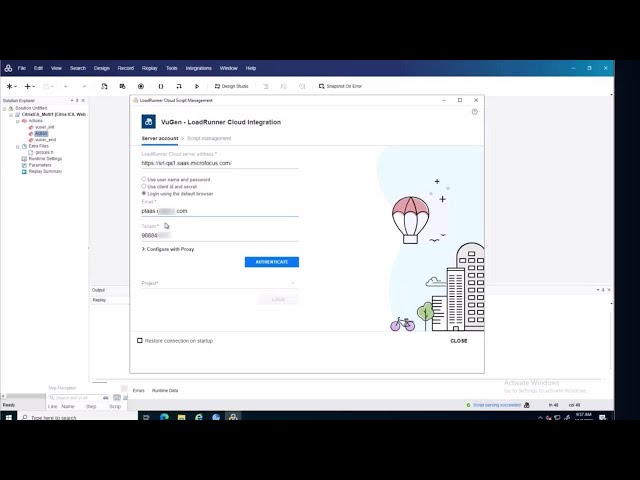This screenshot has height=480, width=640.
Task: Click the export script document toolbar icon
Action: 104,86
